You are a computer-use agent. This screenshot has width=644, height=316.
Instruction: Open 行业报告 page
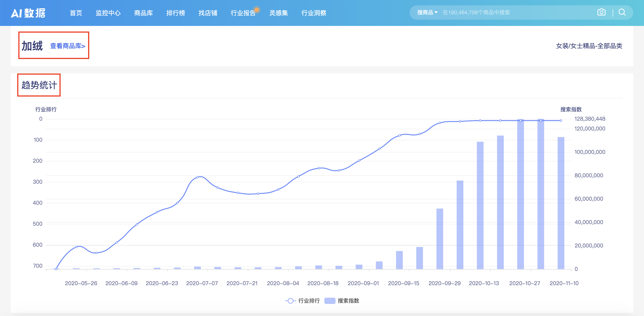[243, 13]
